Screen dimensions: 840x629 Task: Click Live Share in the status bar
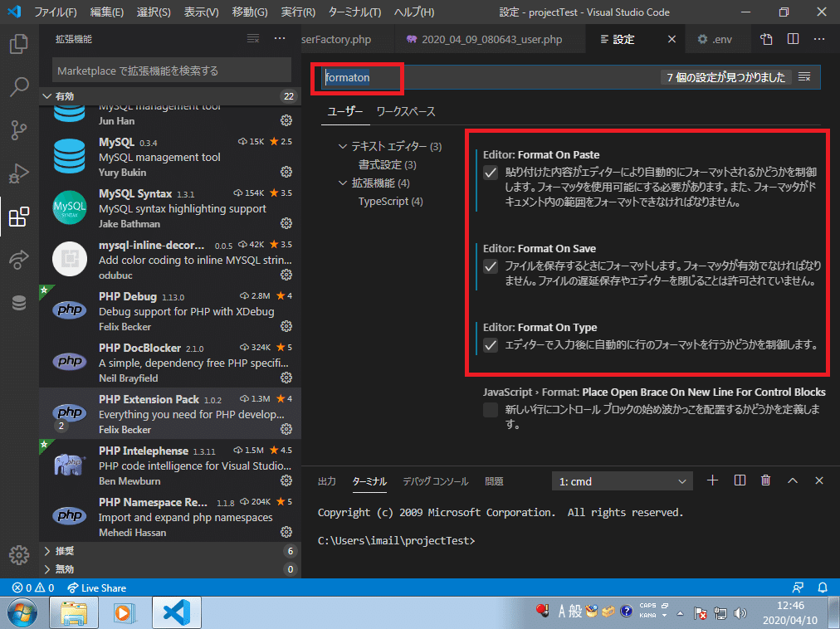[97, 588]
